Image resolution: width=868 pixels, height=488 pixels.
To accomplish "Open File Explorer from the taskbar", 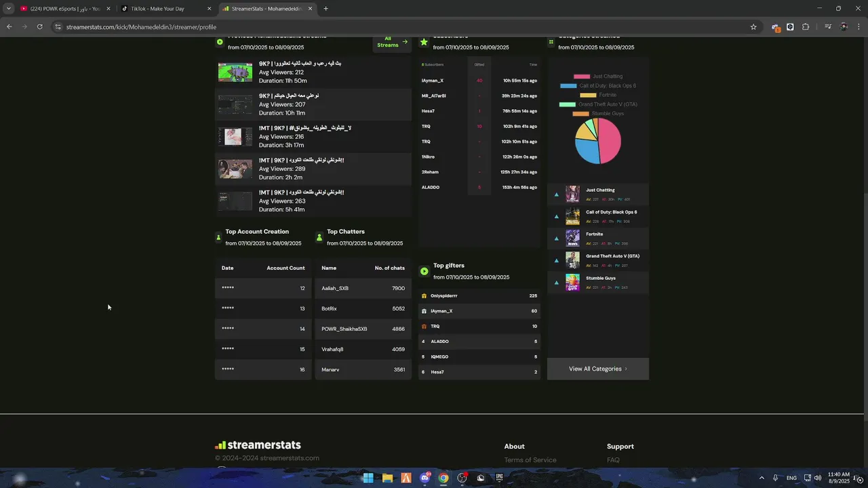I will pyautogui.click(x=387, y=478).
